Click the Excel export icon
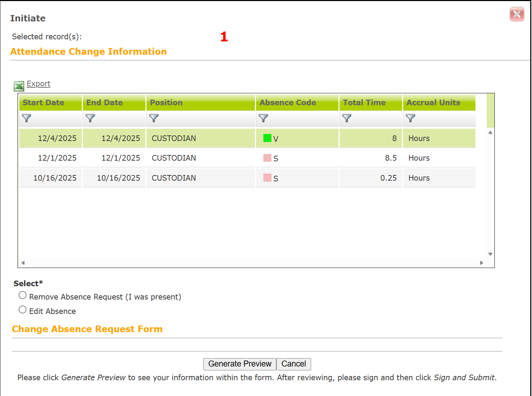This screenshot has height=396, width=532. [19, 86]
